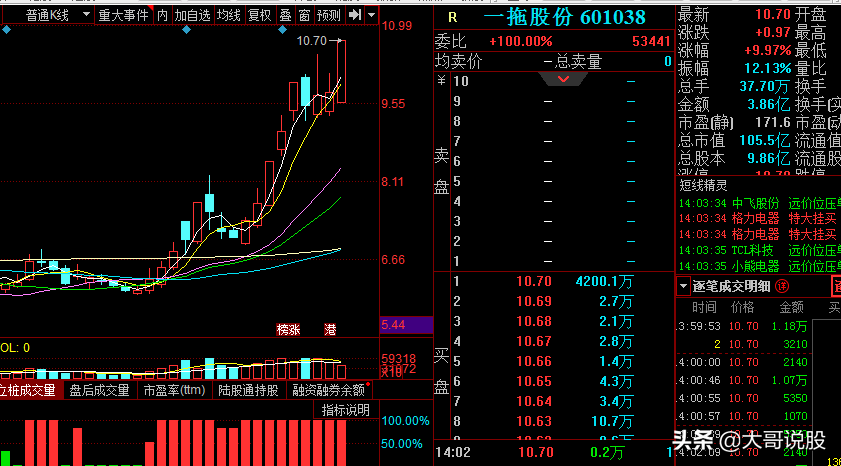Screen dimensions: 841x466
Task: Click the 短线精灵 panel header
Action: pos(703,186)
